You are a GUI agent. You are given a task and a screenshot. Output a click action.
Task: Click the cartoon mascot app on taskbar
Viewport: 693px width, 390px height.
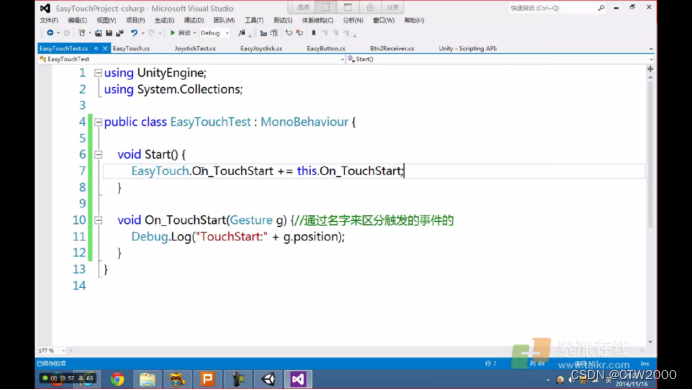(x=177, y=379)
